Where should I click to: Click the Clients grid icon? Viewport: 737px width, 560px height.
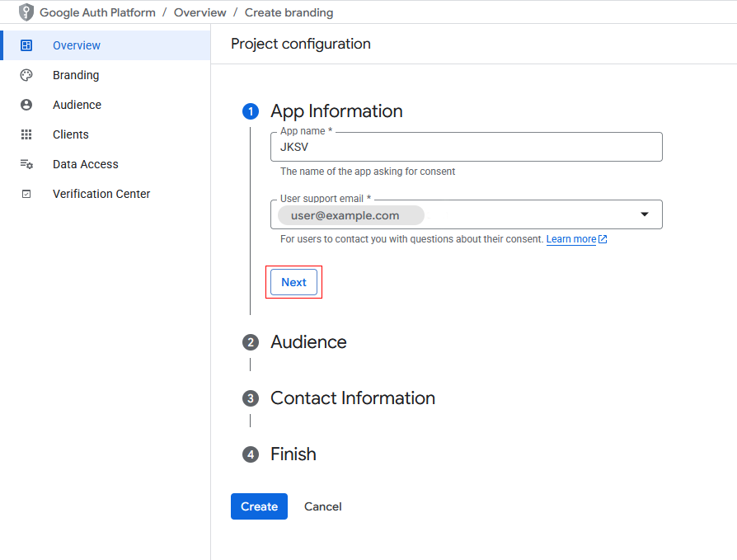[26, 134]
